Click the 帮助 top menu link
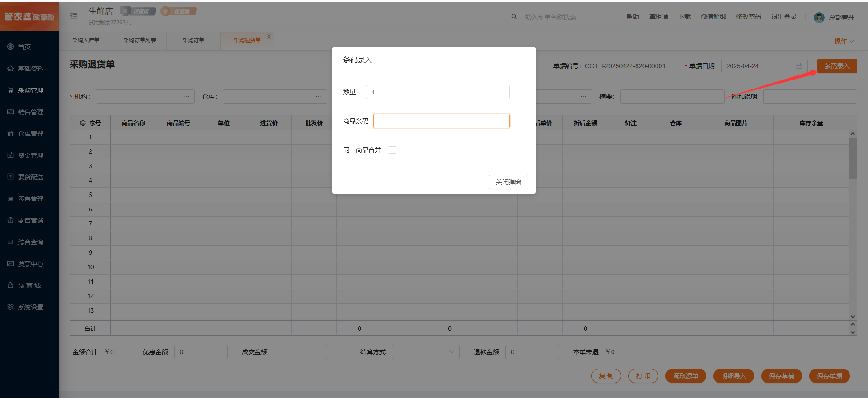The width and height of the screenshot is (868, 398). pyautogui.click(x=633, y=17)
